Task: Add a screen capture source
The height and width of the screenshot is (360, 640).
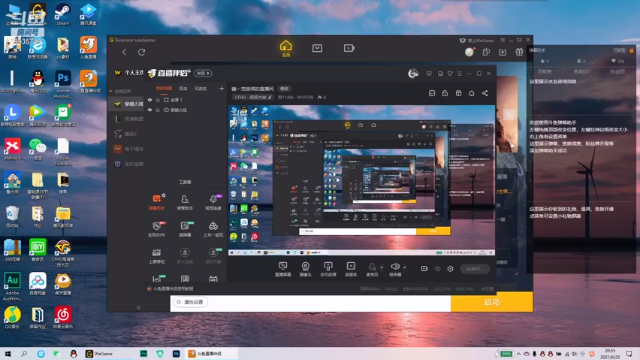Action: tap(283, 269)
